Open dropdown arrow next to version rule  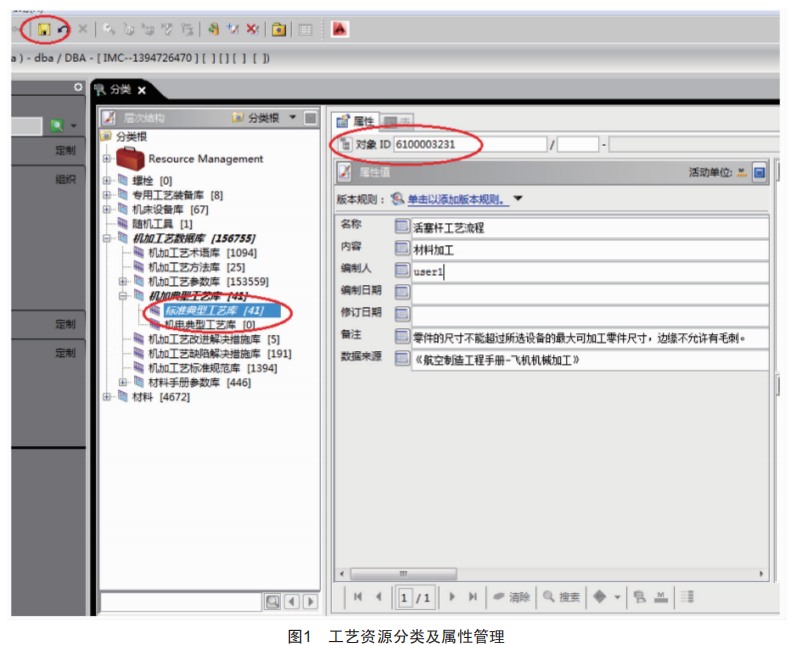[x=518, y=199]
